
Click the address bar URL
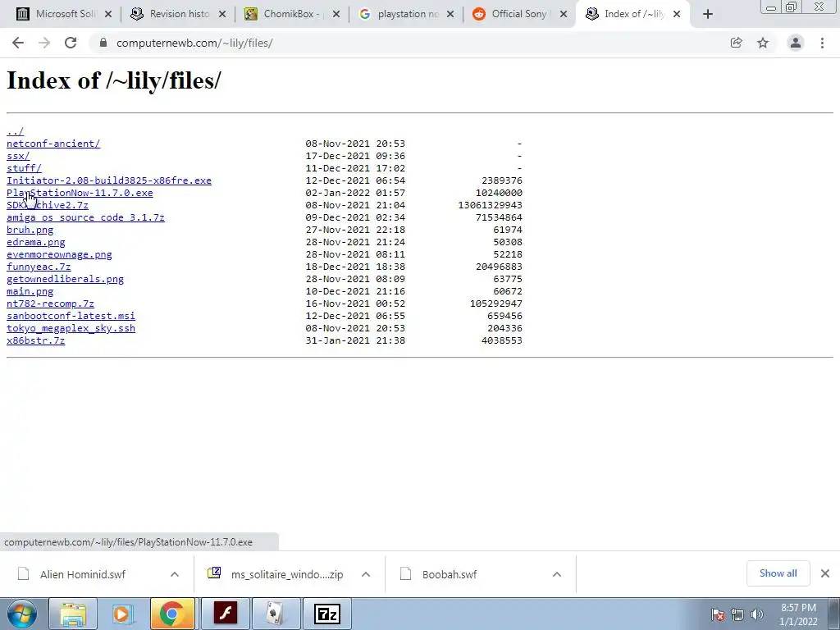coord(194,43)
